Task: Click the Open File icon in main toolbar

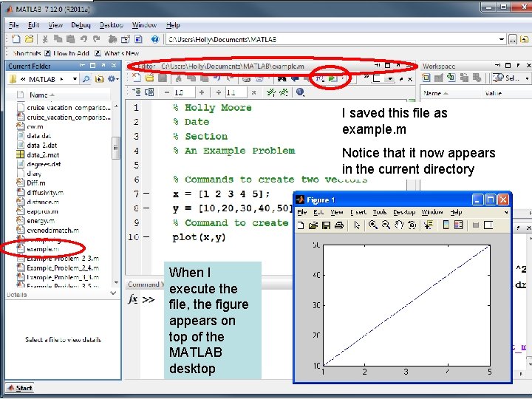Action: click(x=29, y=39)
